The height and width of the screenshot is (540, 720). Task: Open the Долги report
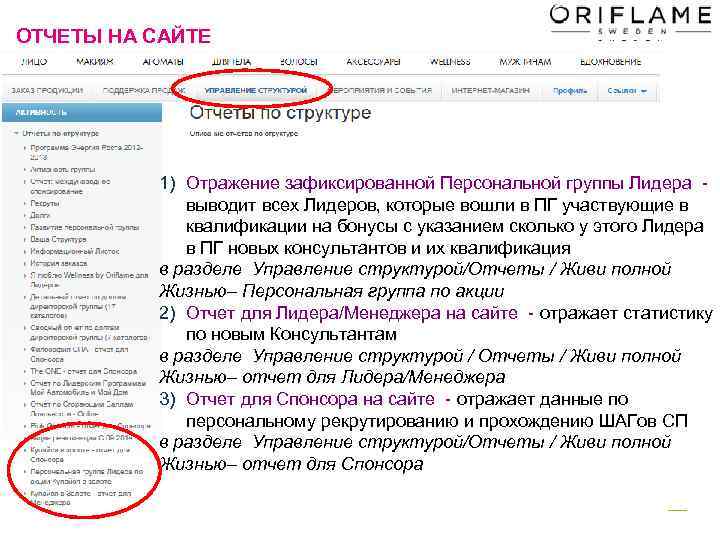(39, 215)
